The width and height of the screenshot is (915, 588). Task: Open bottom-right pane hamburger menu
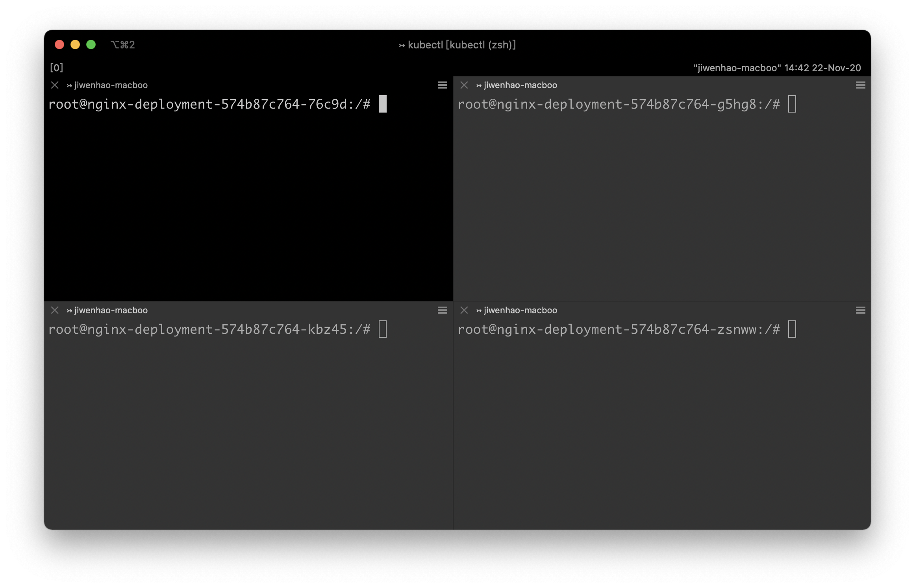(x=860, y=310)
